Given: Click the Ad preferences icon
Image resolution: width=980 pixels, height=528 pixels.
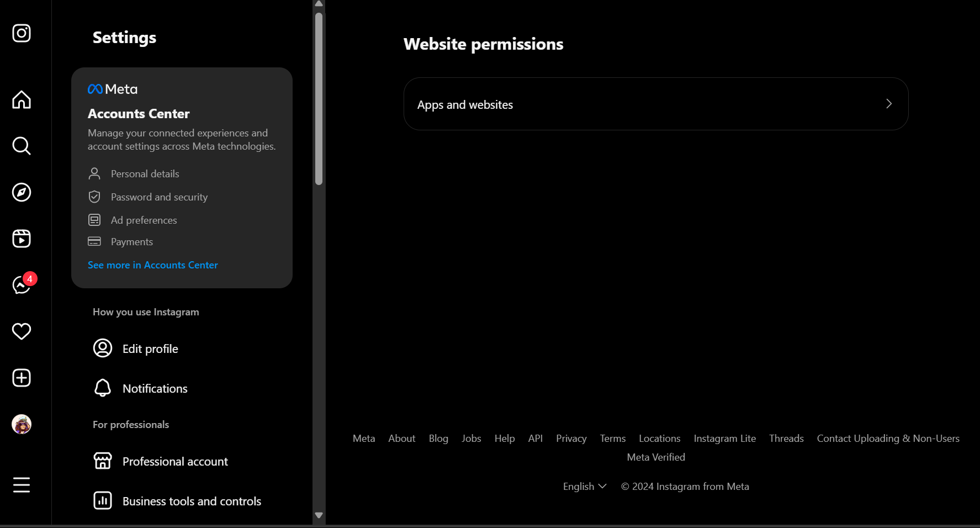Looking at the screenshot, I should pyautogui.click(x=94, y=220).
